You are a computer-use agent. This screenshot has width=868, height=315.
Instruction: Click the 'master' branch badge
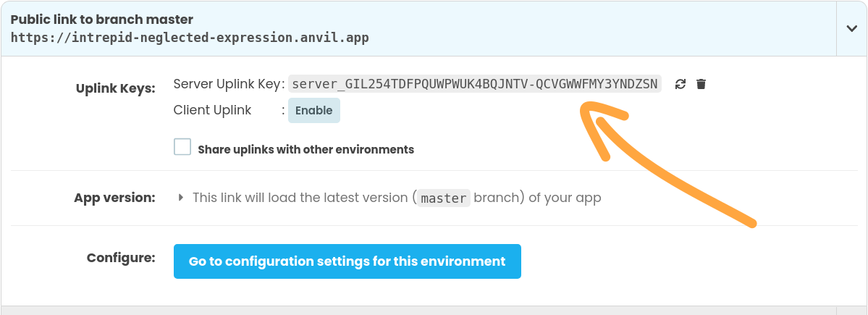(x=444, y=198)
